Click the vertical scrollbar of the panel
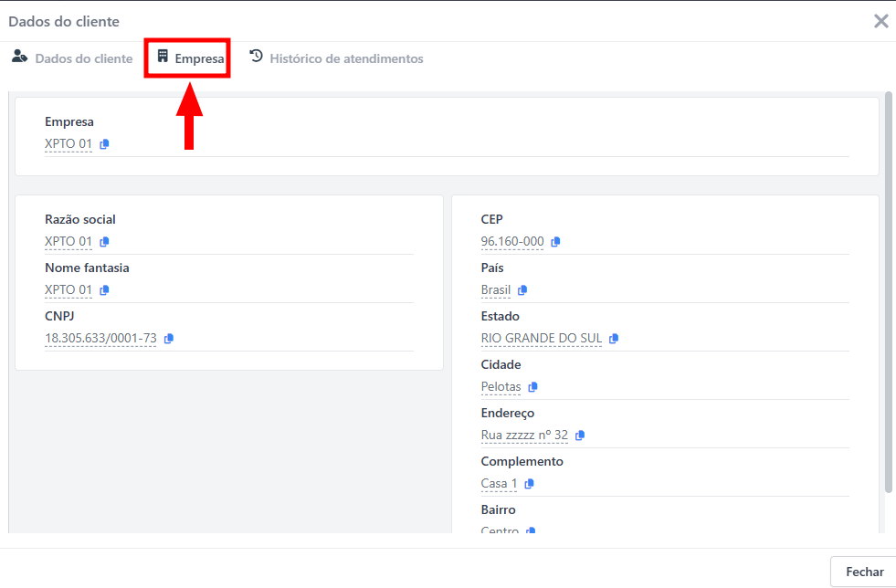The width and height of the screenshot is (896, 588). (889, 292)
